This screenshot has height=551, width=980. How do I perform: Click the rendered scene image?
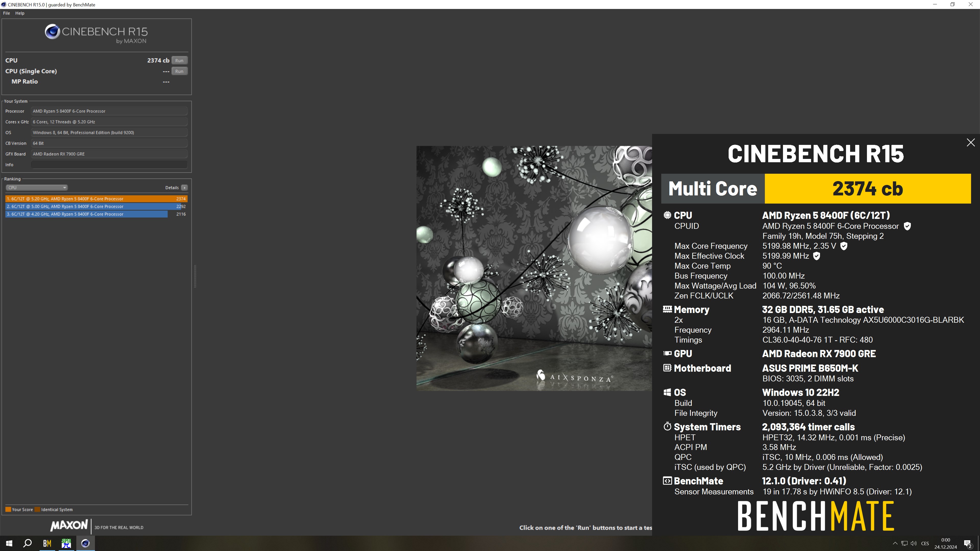(x=534, y=268)
